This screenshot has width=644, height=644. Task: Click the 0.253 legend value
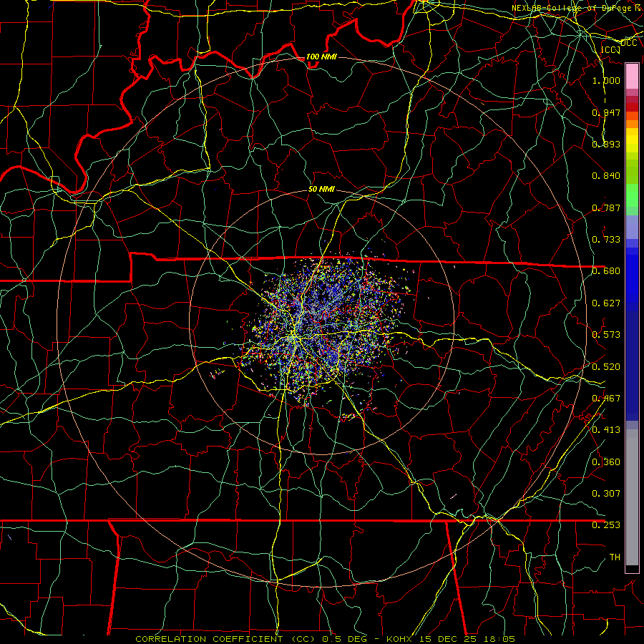pyautogui.click(x=606, y=525)
